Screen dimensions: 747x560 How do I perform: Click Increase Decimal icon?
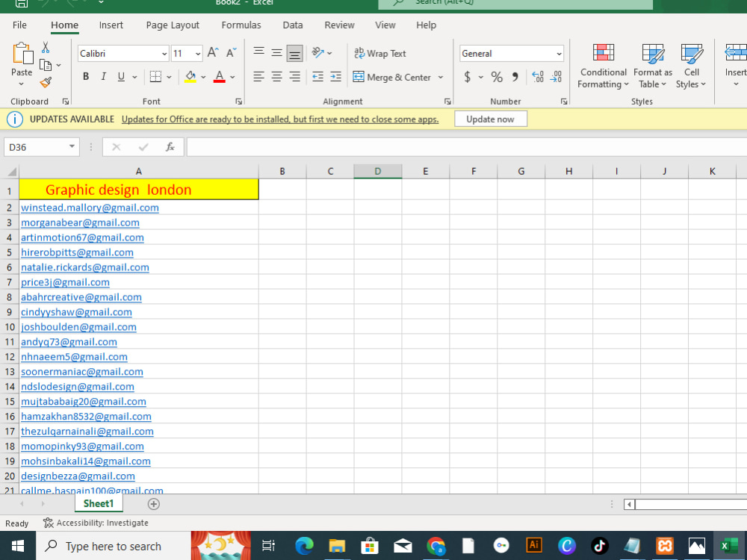pos(538,77)
